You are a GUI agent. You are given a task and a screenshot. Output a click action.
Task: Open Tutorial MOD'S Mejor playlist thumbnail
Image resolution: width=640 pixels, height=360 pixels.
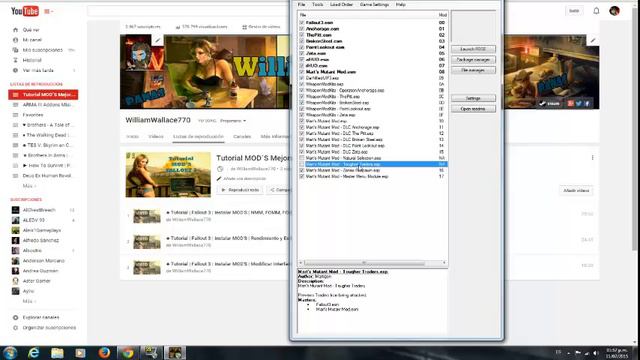pyautogui.click(x=168, y=175)
